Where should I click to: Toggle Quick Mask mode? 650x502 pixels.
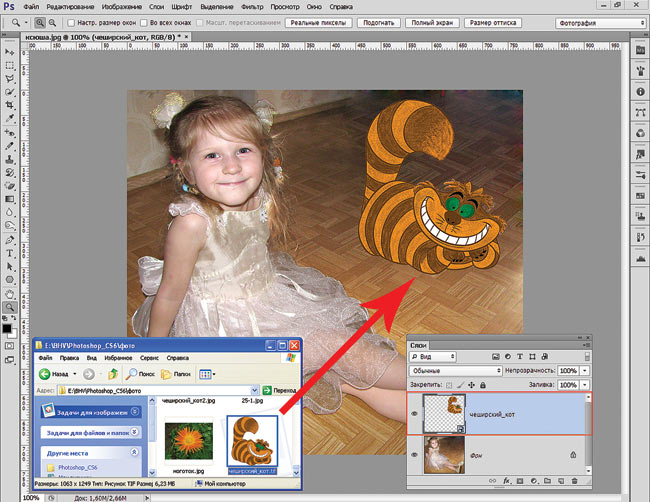10,346
